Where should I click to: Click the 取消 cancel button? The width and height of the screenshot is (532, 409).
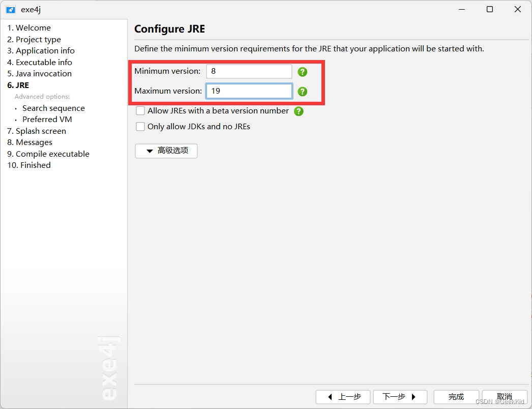pyautogui.click(x=505, y=397)
